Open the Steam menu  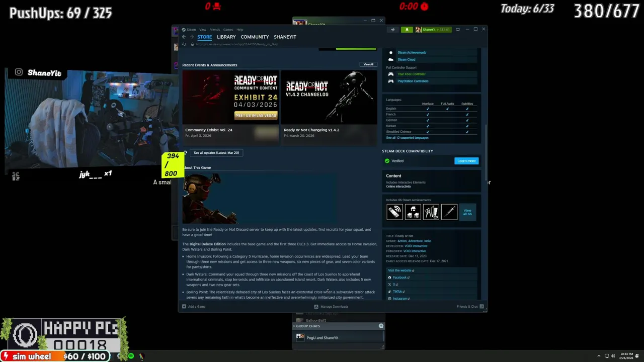(x=191, y=30)
